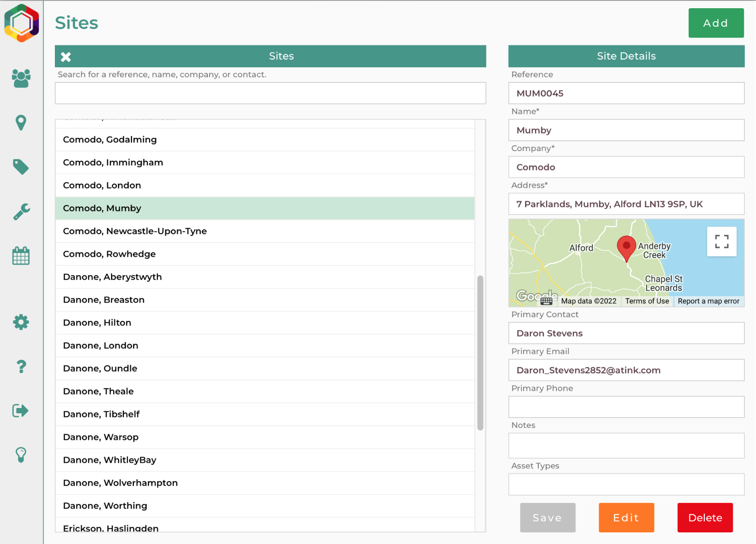The width and height of the screenshot is (756, 544).
Task: Click the orange Edit button
Action: pos(626,517)
